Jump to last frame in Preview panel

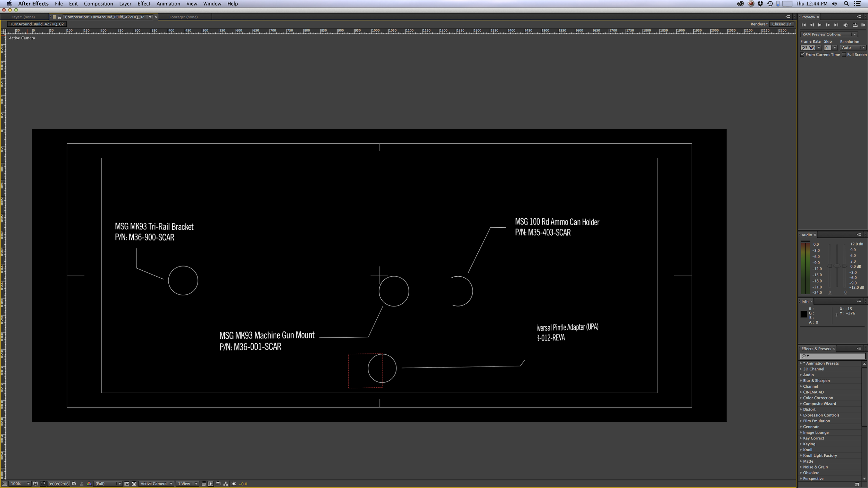(836, 25)
